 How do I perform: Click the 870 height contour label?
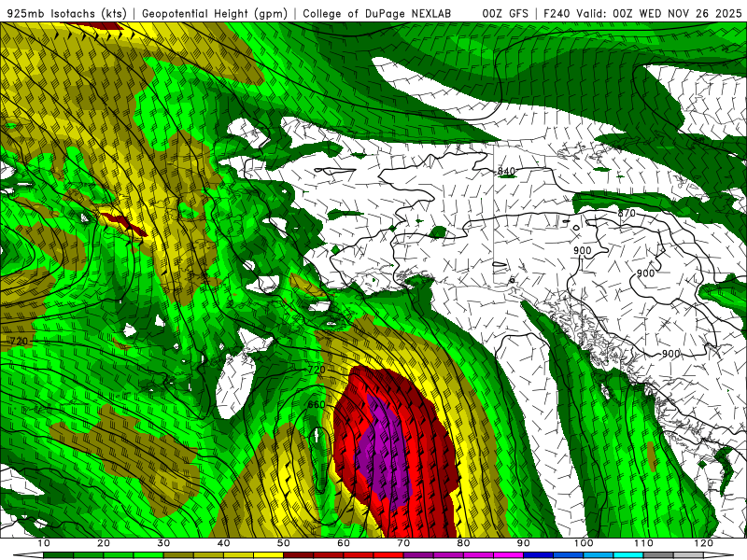(x=627, y=214)
